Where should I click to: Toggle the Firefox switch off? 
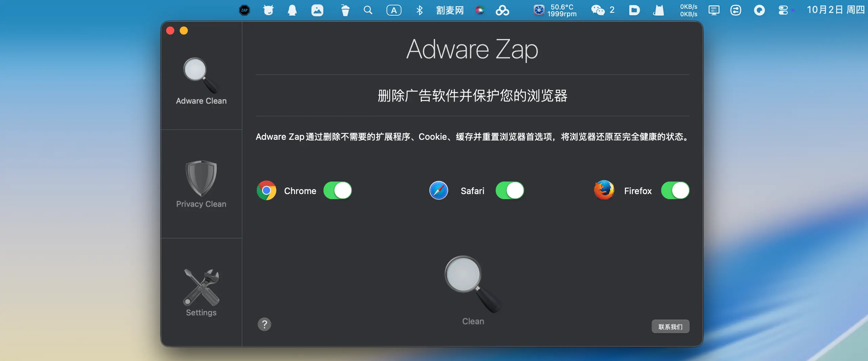(x=675, y=191)
